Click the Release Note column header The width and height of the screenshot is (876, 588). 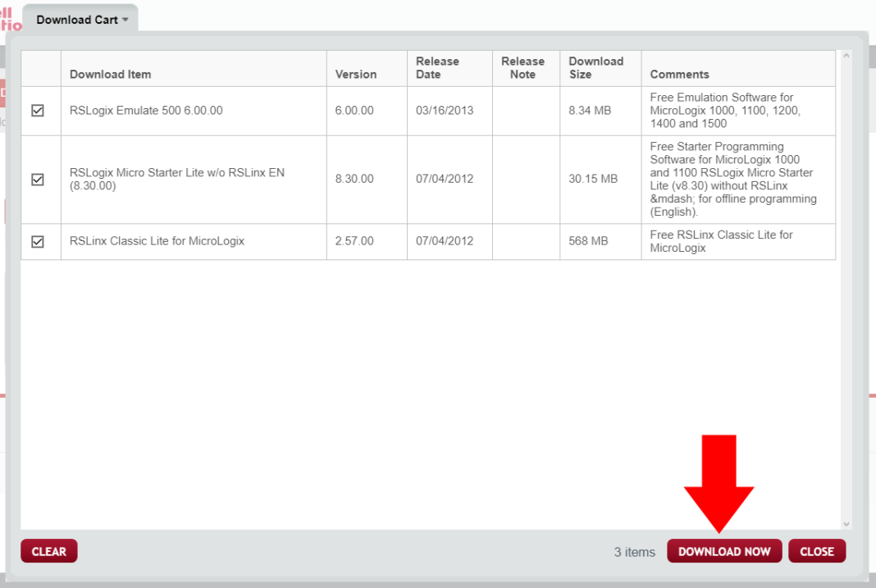(x=525, y=67)
